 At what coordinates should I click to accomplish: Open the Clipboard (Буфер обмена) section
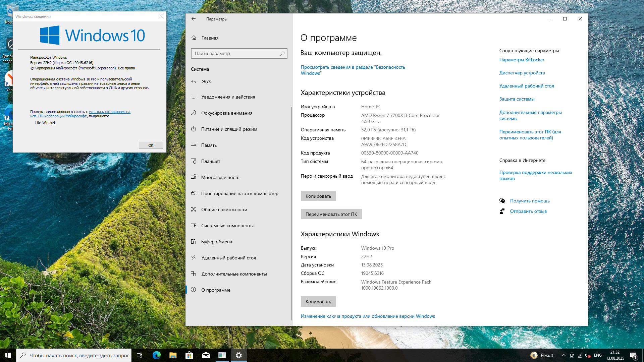[x=216, y=242]
